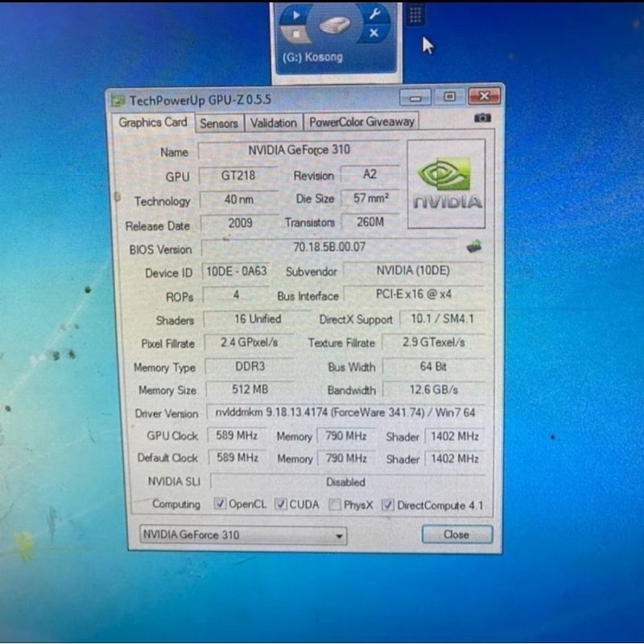Click the GPU field showing GT218
This screenshot has height=644, width=644.
pos(238,175)
